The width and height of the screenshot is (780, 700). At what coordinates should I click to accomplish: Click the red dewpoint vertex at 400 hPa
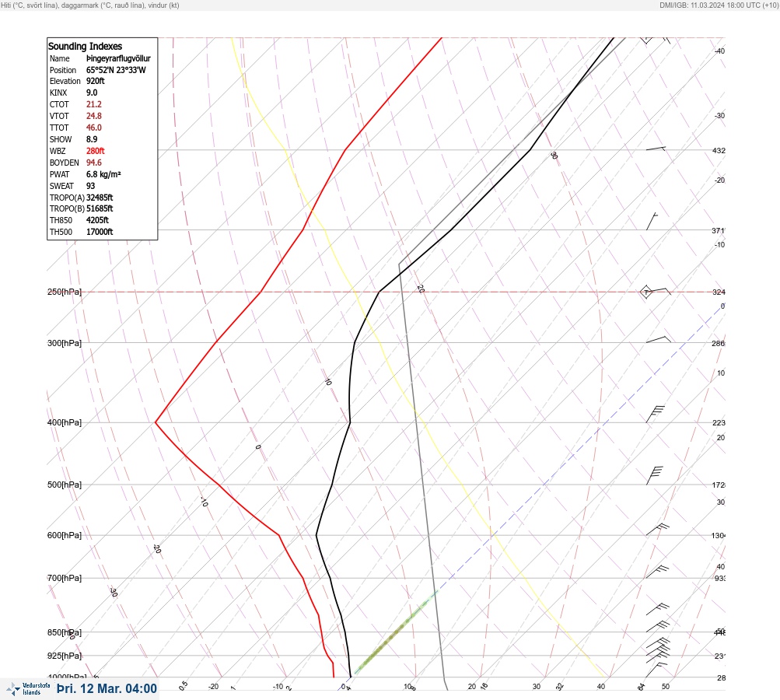tap(156, 422)
